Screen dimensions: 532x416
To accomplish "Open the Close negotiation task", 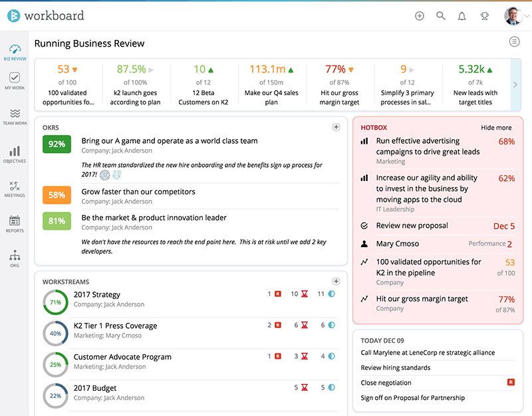I will 386,383.
